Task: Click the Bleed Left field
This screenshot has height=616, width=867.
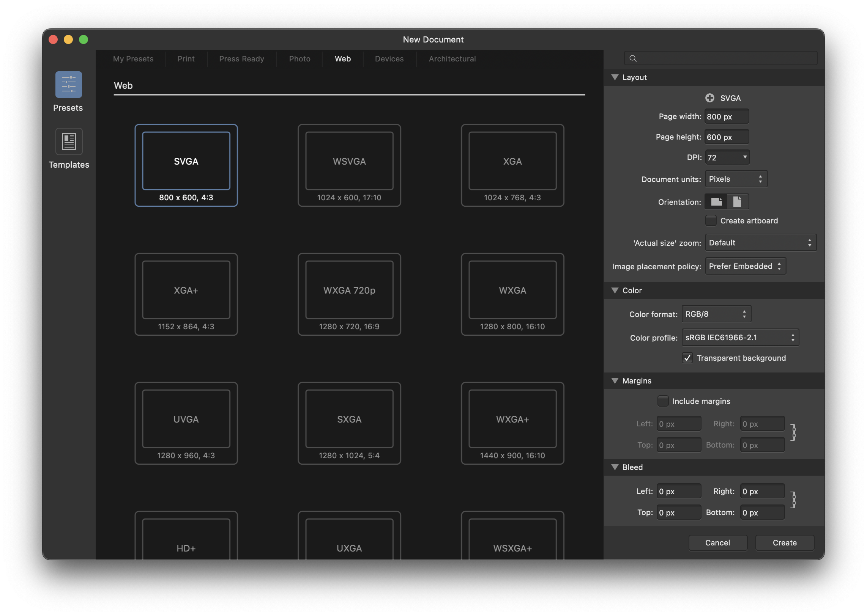Action: point(679,491)
